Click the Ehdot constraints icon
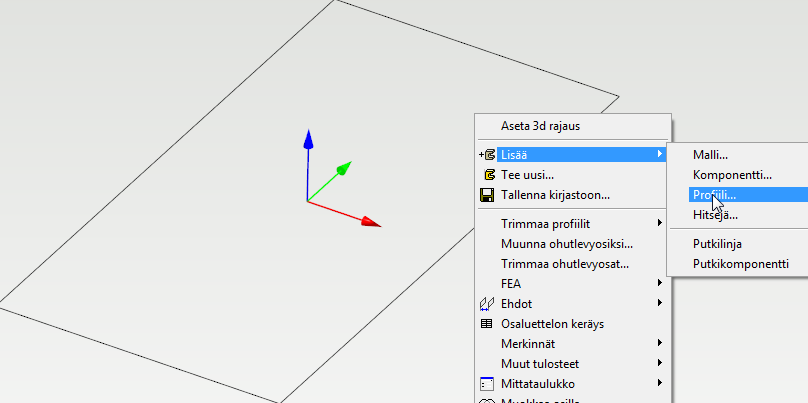The width and height of the screenshot is (808, 403). [x=487, y=304]
